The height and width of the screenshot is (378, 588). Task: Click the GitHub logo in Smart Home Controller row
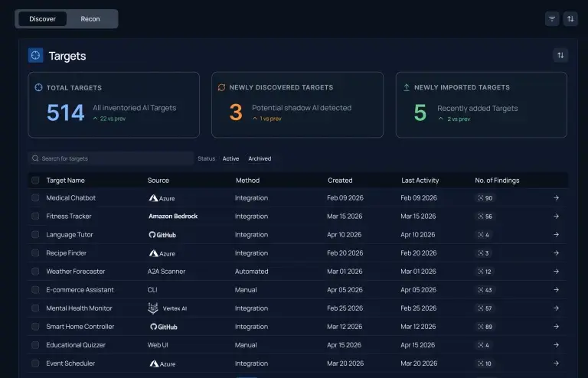(164, 327)
